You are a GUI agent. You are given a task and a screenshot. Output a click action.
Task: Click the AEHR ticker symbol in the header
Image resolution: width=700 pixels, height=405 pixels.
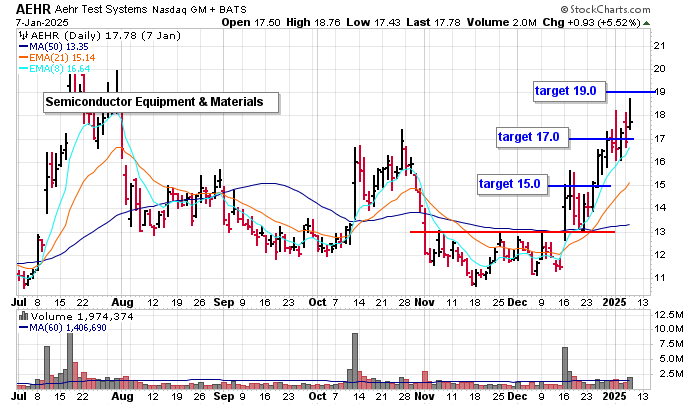pos(33,9)
